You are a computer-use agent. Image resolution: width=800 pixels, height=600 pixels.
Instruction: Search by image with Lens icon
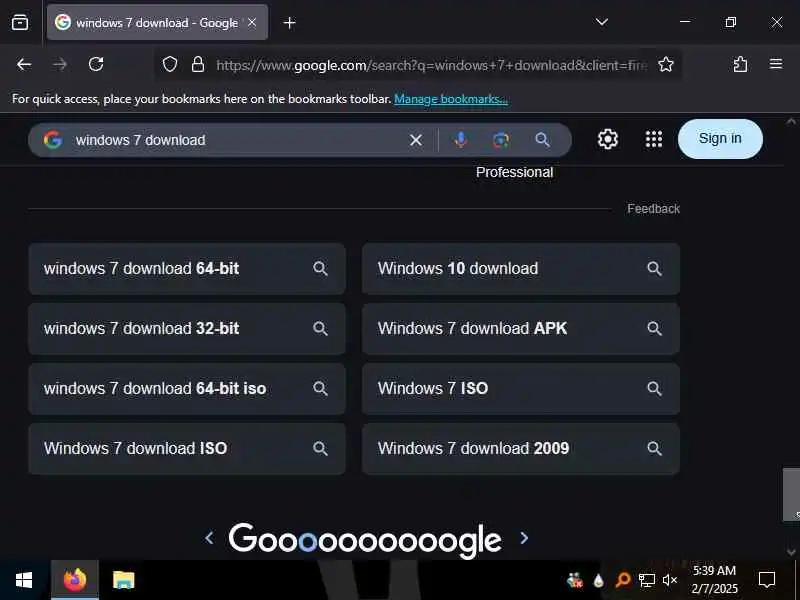501,140
